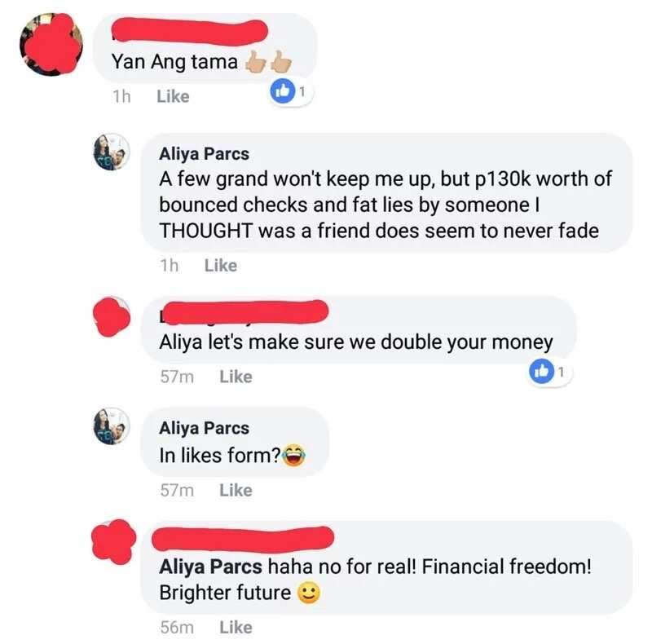Screen dimensions: 652x644
Task: Click the redacted avatar beside 'double your money' comment
Action: 112,316
